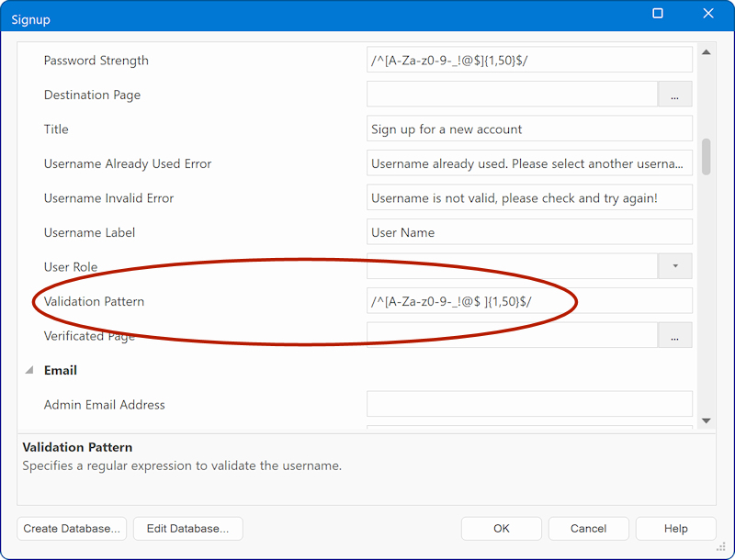Image resolution: width=735 pixels, height=560 pixels.
Task: Open Help for the Signup dialog
Action: [675, 529]
